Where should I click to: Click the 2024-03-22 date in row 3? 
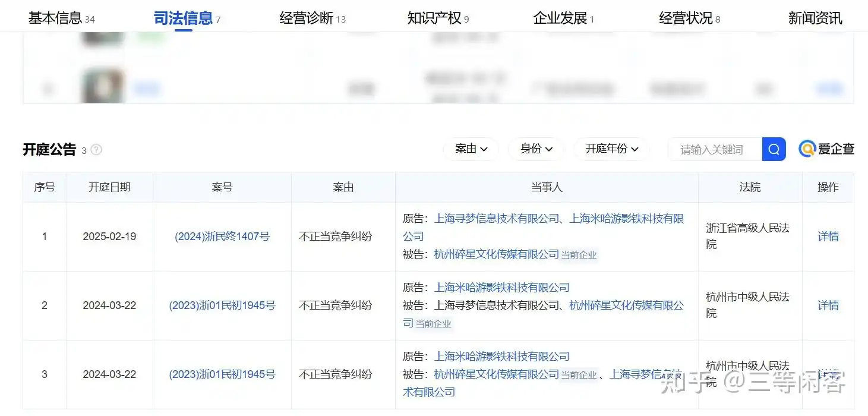pyautogui.click(x=109, y=374)
